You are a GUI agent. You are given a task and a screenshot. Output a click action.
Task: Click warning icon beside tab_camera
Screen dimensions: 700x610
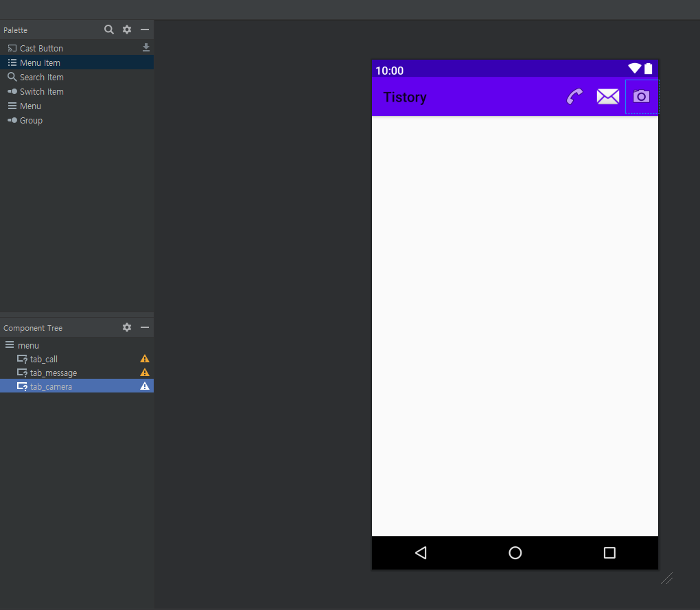[x=145, y=386]
